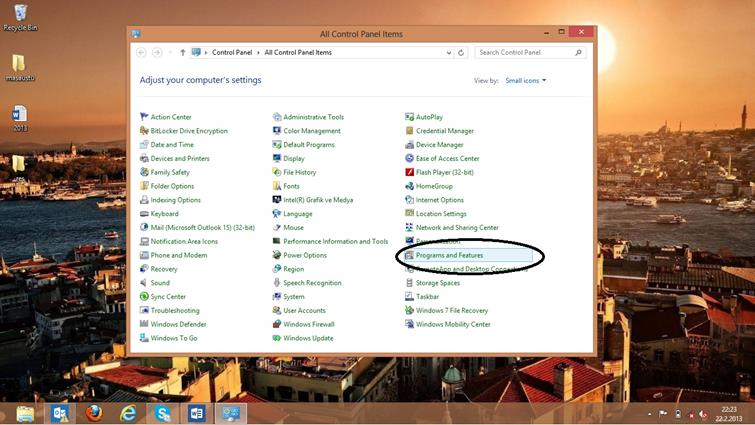The height and width of the screenshot is (425, 755).
Task: Click the Fonts icon
Action: click(x=277, y=186)
